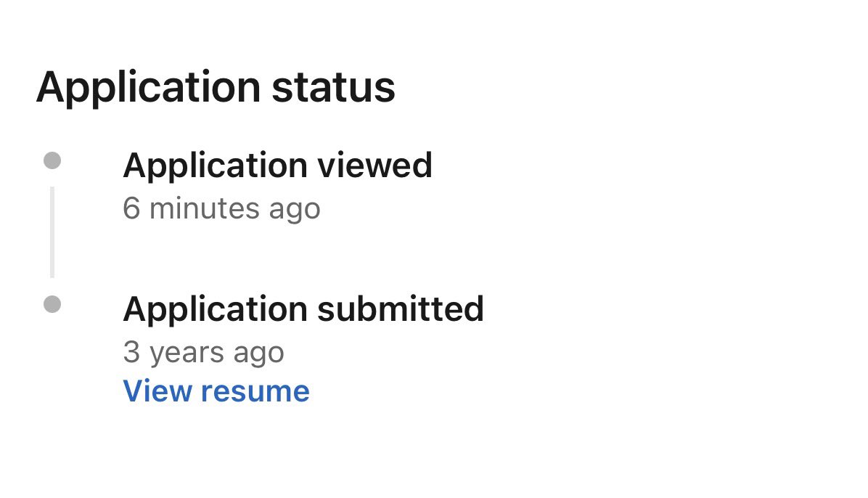Click the word status in the heading
This screenshot has height=498, width=868.
coord(333,88)
